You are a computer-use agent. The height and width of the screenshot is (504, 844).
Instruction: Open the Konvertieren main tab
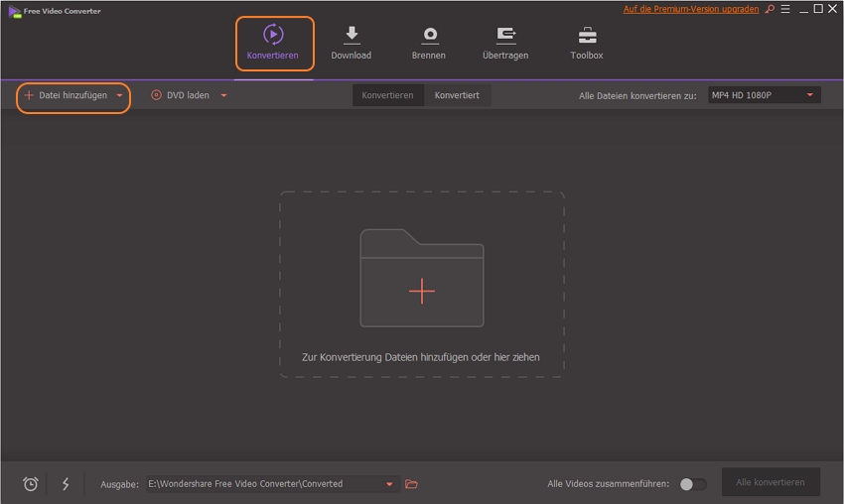tap(274, 44)
